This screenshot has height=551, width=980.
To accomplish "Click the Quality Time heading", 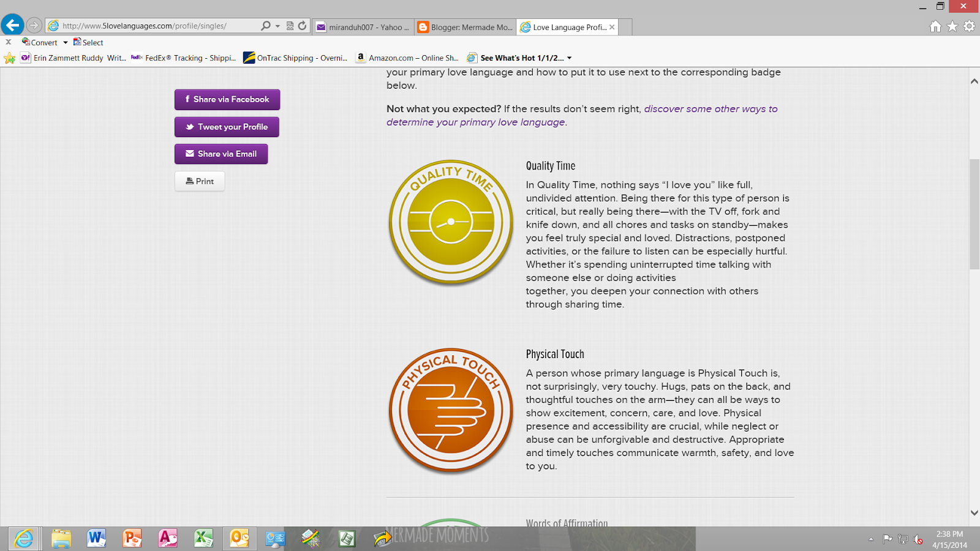I will (x=551, y=166).
